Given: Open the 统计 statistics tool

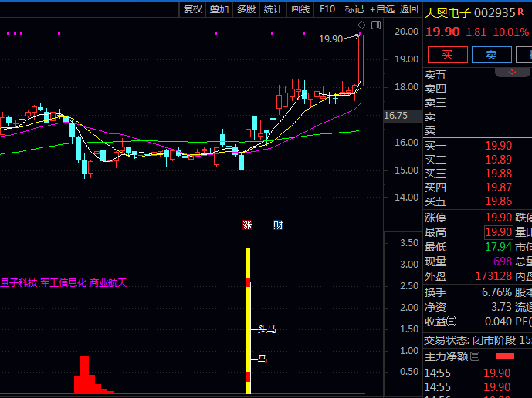Looking at the screenshot, I should (x=273, y=9).
